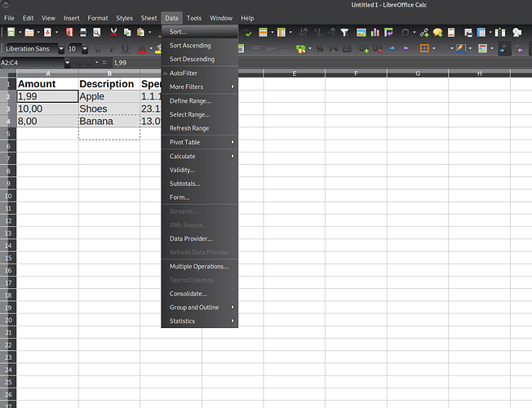Choose Multiple Operations... menu entry

tap(199, 267)
